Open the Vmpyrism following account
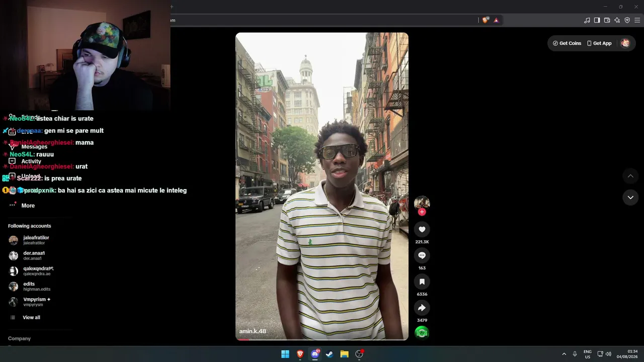Image resolution: width=644 pixels, height=362 pixels. [x=29, y=302]
